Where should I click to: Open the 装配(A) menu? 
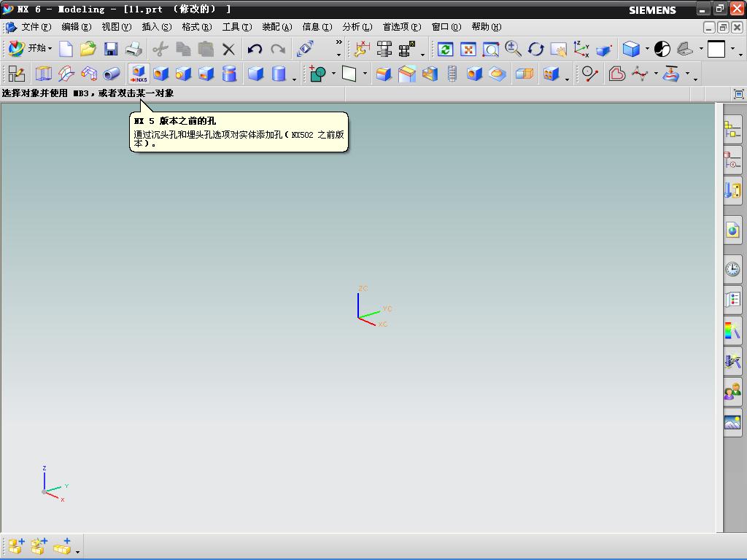click(276, 27)
